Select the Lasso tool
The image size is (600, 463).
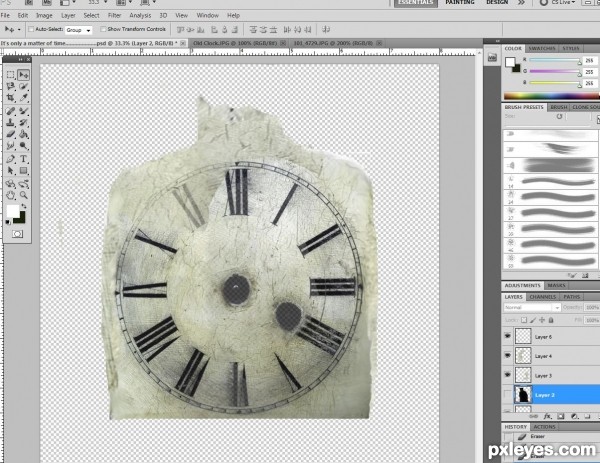tap(10, 86)
